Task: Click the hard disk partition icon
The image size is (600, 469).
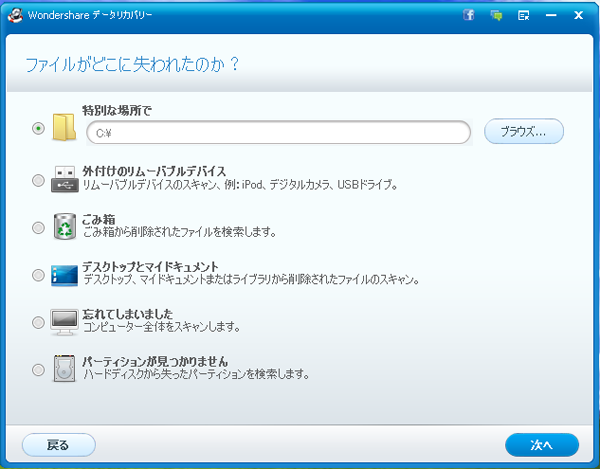Action: click(64, 369)
